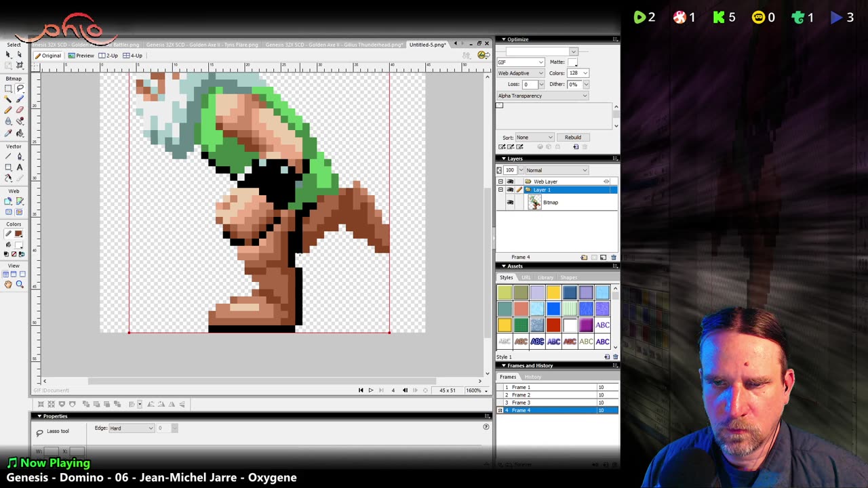Viewport: 868px width, 488px height.
Task: Open the Library tab in Assets
Action: [545, 278]
